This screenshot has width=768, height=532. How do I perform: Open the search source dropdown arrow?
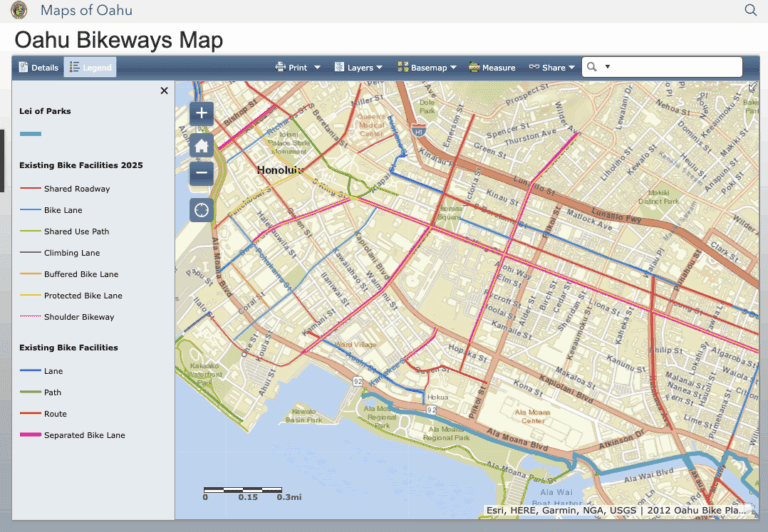pos(607,67)
